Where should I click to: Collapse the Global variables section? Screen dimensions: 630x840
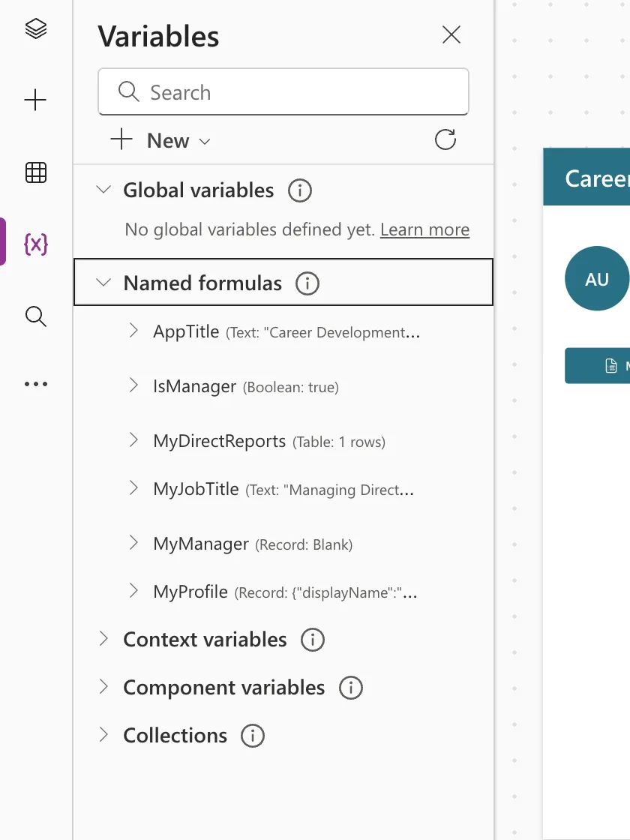[x=103, y=189]
